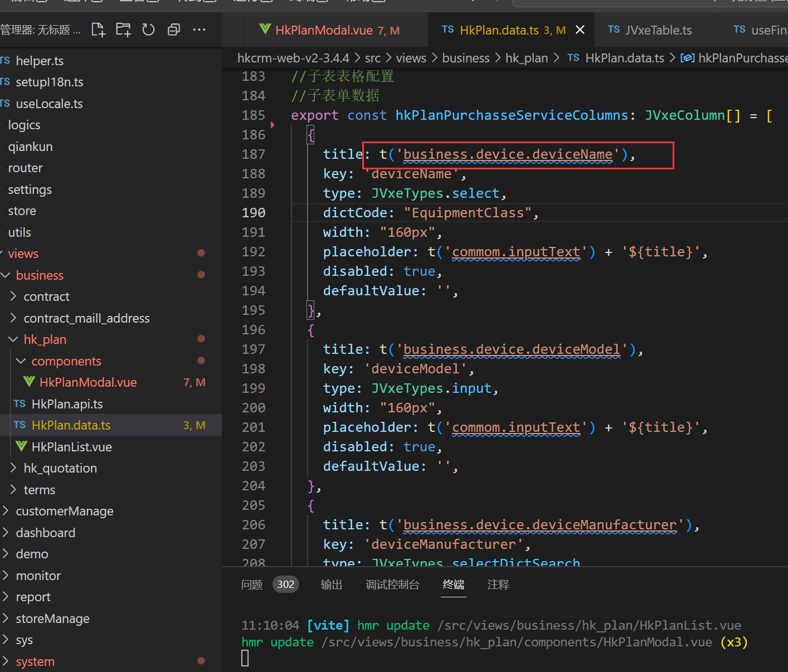Switch to the JVxeTable.ts tab
This screenshot has height=672, width=788.
[658, 30]
